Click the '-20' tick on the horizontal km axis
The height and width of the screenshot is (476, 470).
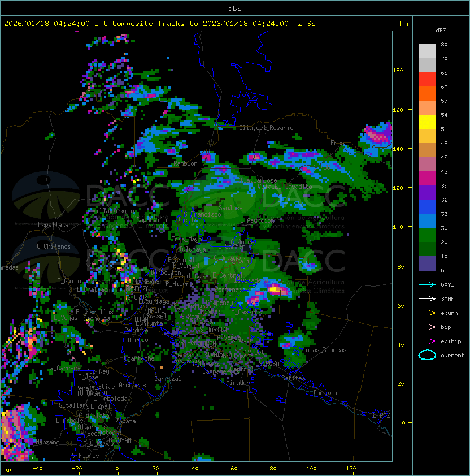[76, 469]
